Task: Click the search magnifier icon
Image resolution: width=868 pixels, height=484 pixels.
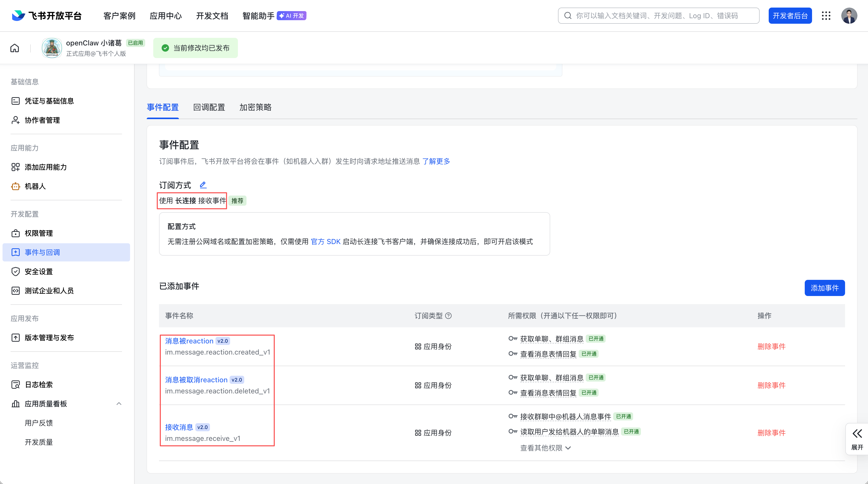Action: (x=568, y=16)
